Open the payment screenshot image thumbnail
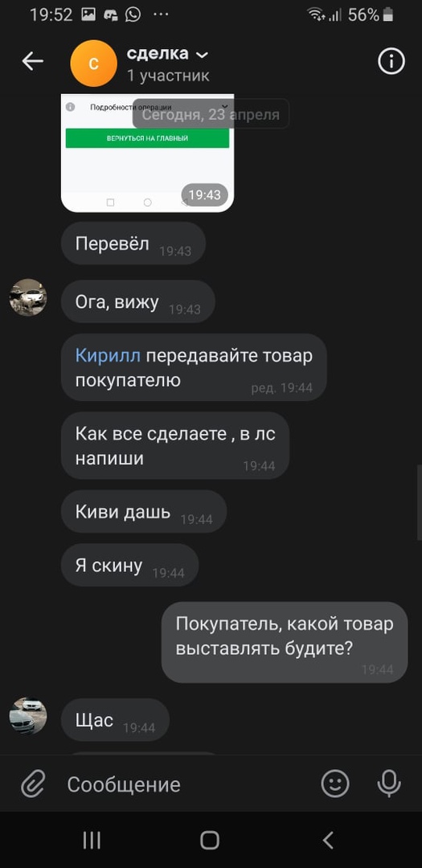 [x=147, y=153]
